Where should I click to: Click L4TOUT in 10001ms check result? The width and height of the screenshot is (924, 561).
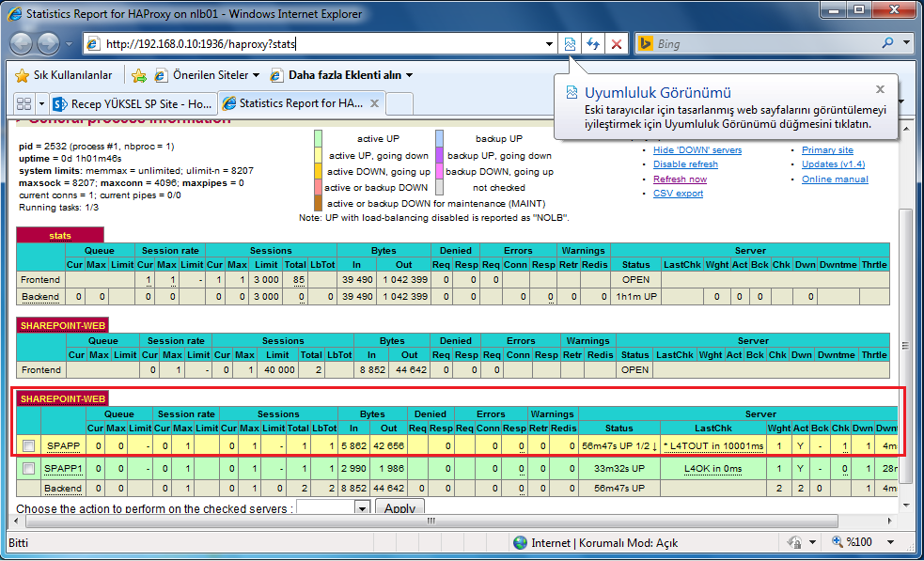713,446
